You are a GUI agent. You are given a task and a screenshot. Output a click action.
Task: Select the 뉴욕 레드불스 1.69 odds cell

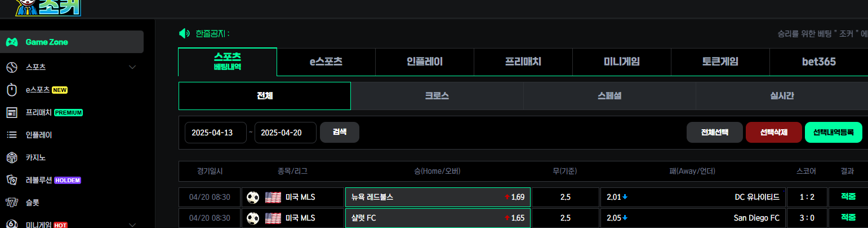tap(438, 197)
